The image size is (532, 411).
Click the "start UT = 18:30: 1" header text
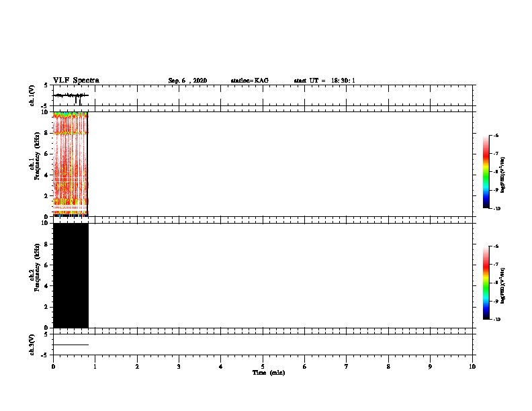[324, 81]
